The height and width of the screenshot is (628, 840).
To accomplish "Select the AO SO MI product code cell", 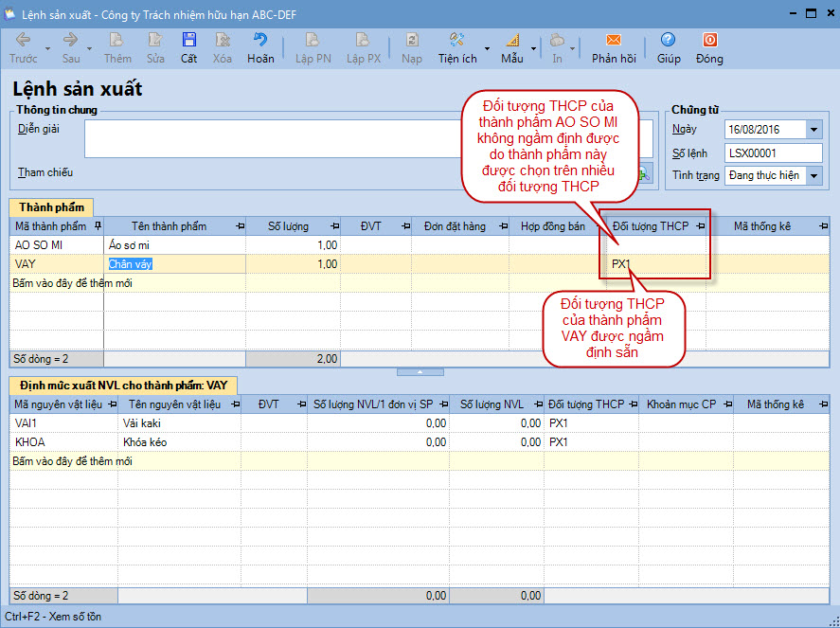I will tap(57, 245).
